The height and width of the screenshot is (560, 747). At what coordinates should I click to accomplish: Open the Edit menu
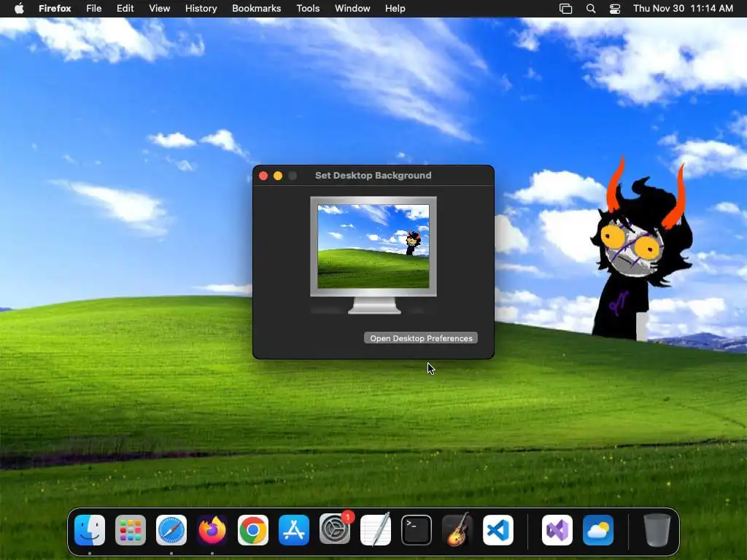tap(125, 9)
